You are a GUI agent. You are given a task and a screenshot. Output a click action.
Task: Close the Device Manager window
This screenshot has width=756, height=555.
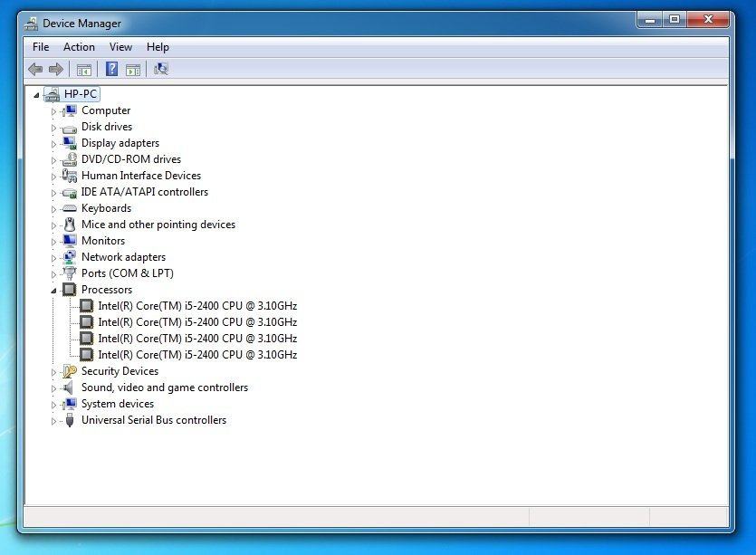coord(708,20)
